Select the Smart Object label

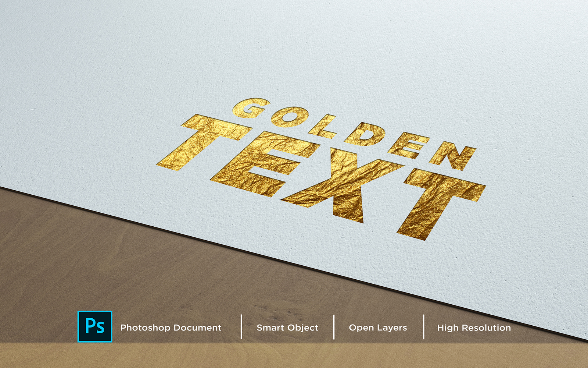[287, 328]
